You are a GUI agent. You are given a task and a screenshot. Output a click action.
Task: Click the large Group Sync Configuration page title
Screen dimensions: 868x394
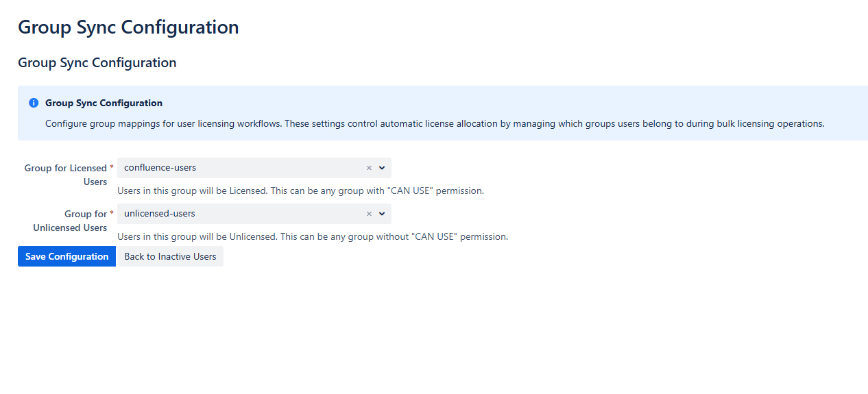[x=128, y=27]
